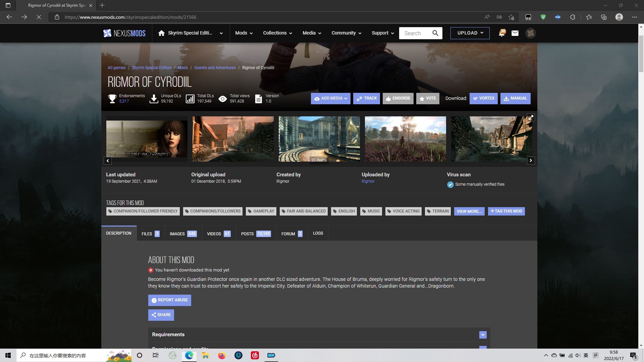Go to All games breadcrumb

click(116, 68)
